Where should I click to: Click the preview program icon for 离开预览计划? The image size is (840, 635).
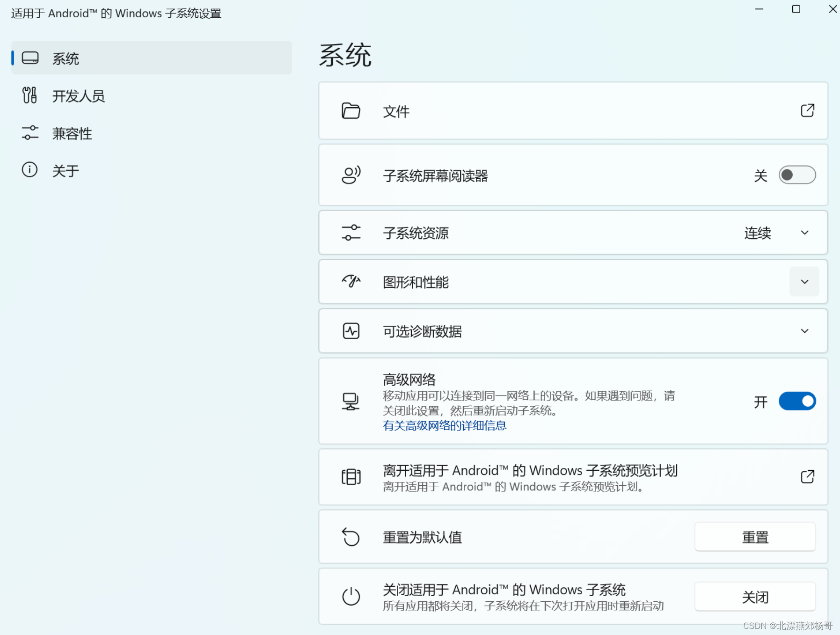coord(351,477)
